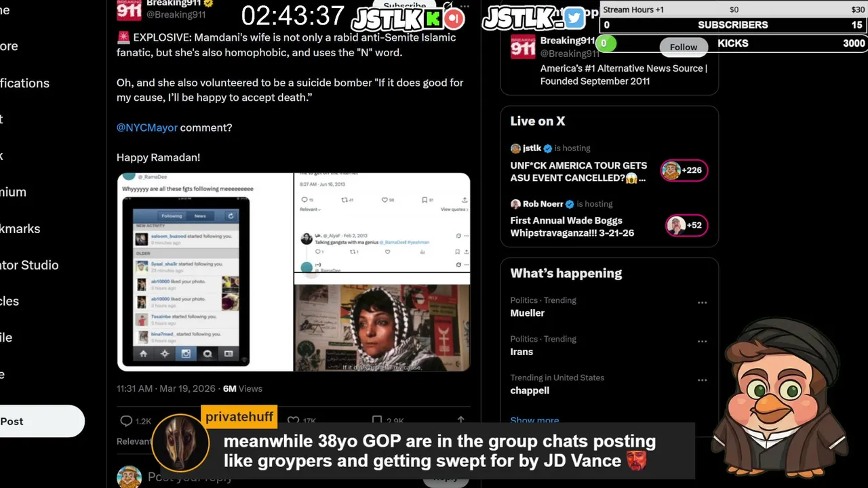Click the Premium item in the left sidebar
Viewport: 868px width, 488px height.
[x=14, y=192]
